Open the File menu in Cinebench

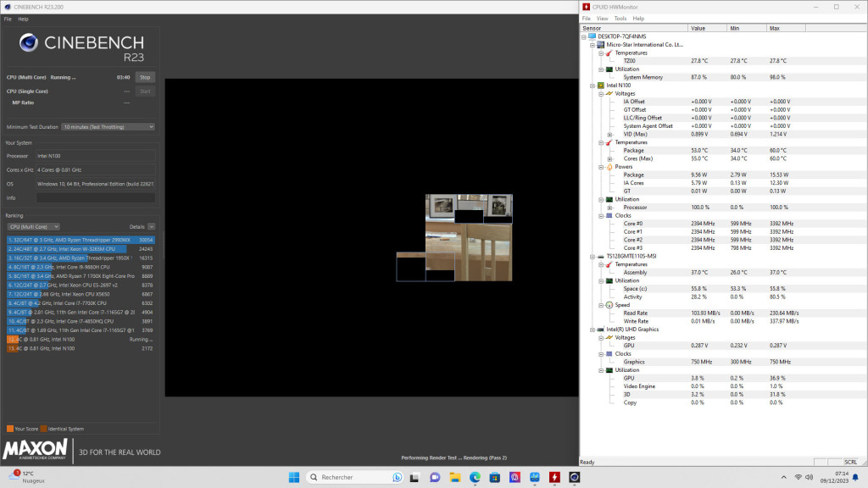click(8, 19)
